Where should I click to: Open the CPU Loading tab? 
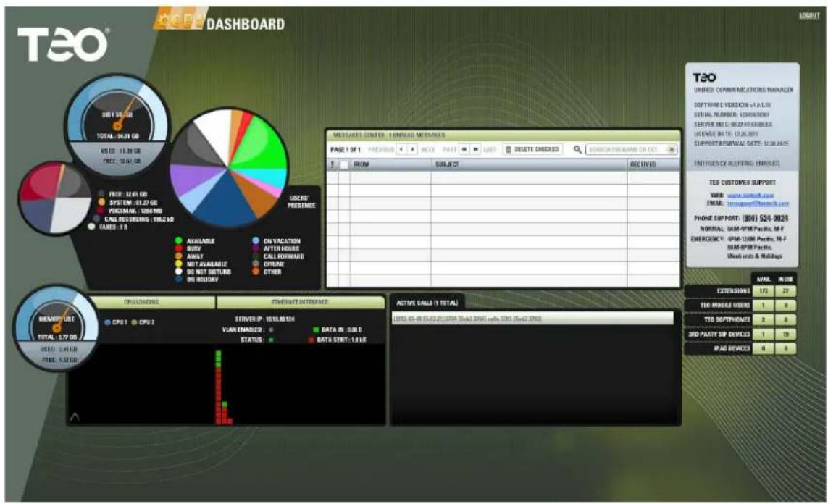(153, 303)
